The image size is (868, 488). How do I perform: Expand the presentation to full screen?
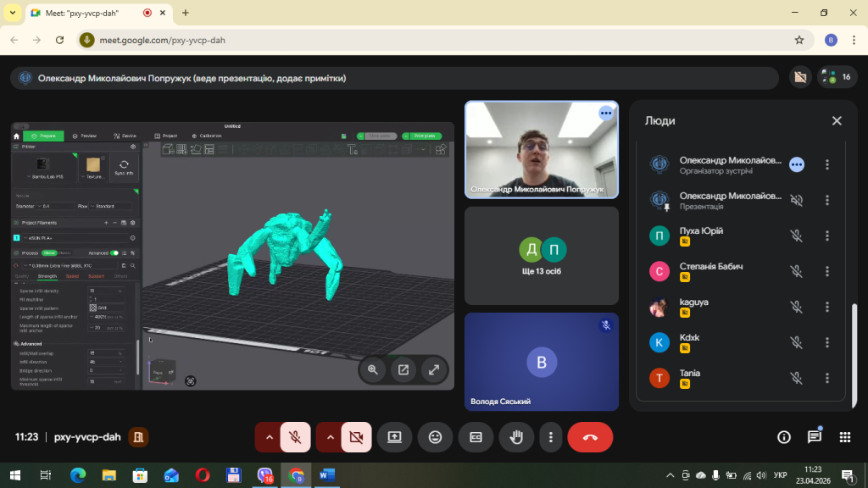tap(434, 369)
